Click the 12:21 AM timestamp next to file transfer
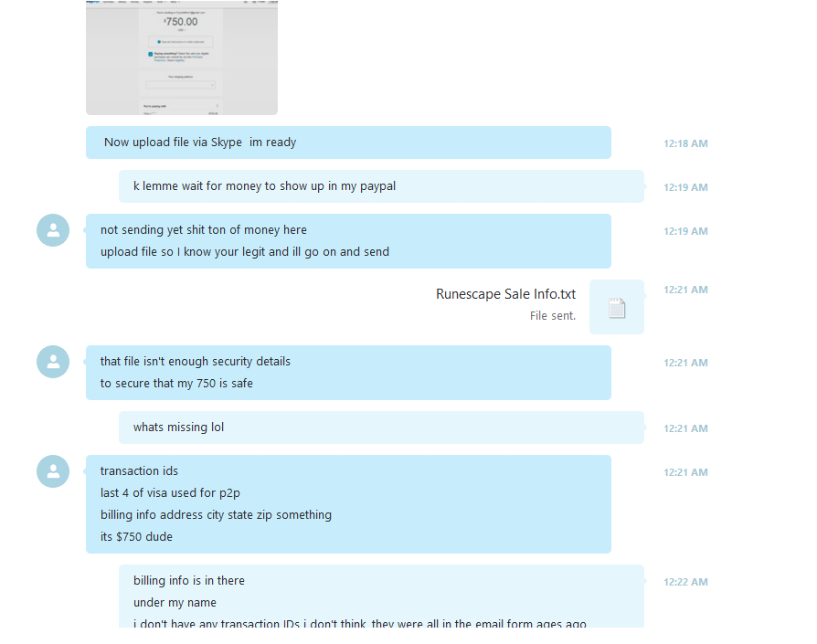 point(685,290)
